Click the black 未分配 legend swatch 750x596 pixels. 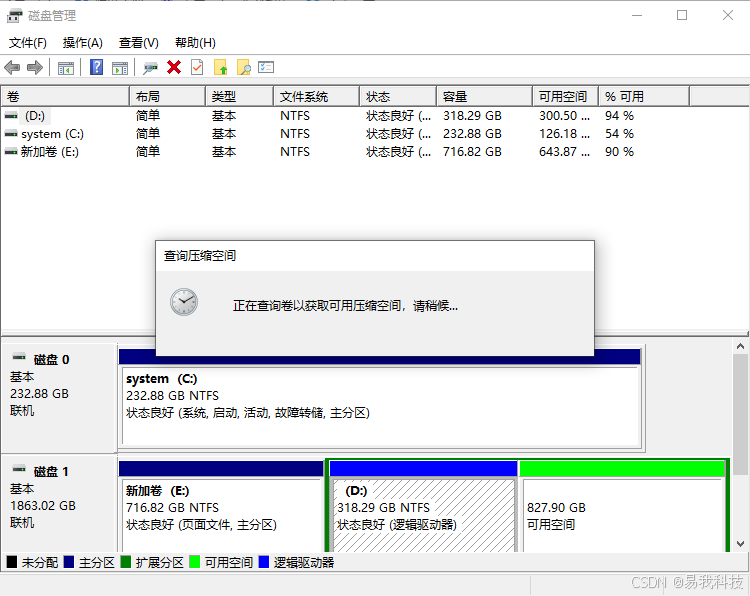coord(12,562)
